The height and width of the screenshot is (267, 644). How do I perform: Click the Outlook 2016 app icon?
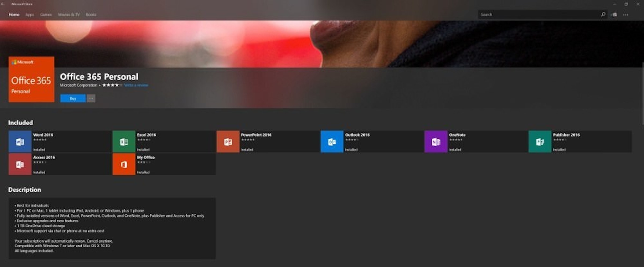[x=332, y=142]
